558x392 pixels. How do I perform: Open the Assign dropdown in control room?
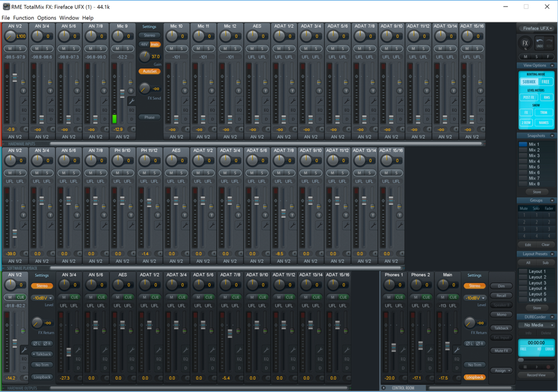pos(501,371)
